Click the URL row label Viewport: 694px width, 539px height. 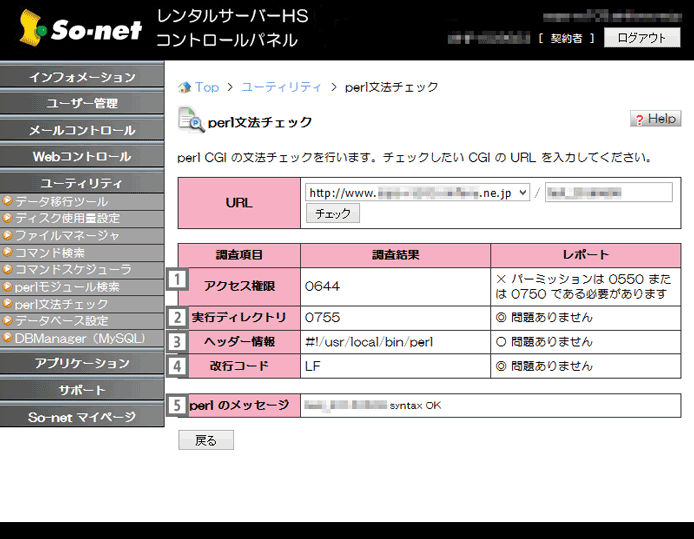pyautogui.click(x=239, y=203)
